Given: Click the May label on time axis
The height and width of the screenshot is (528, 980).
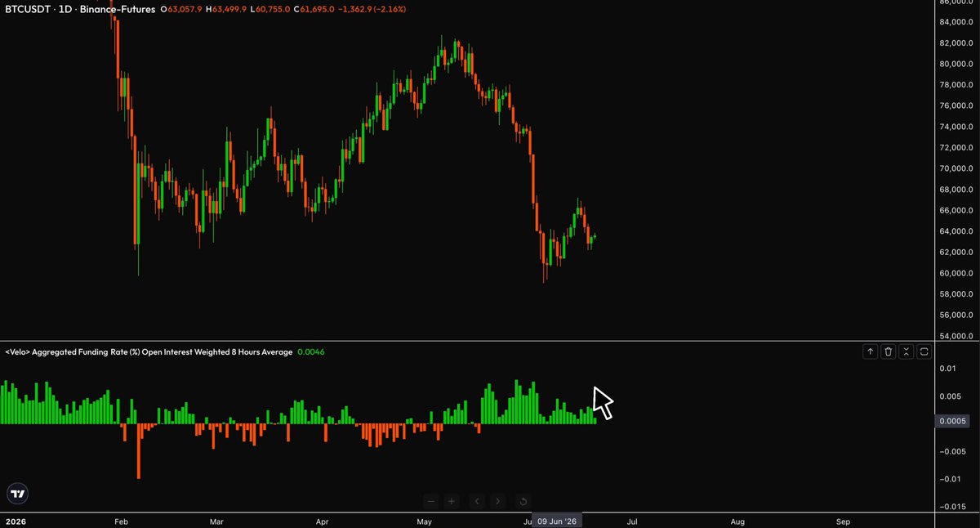Looking at the screenshot, I should (x=423, y=521).
